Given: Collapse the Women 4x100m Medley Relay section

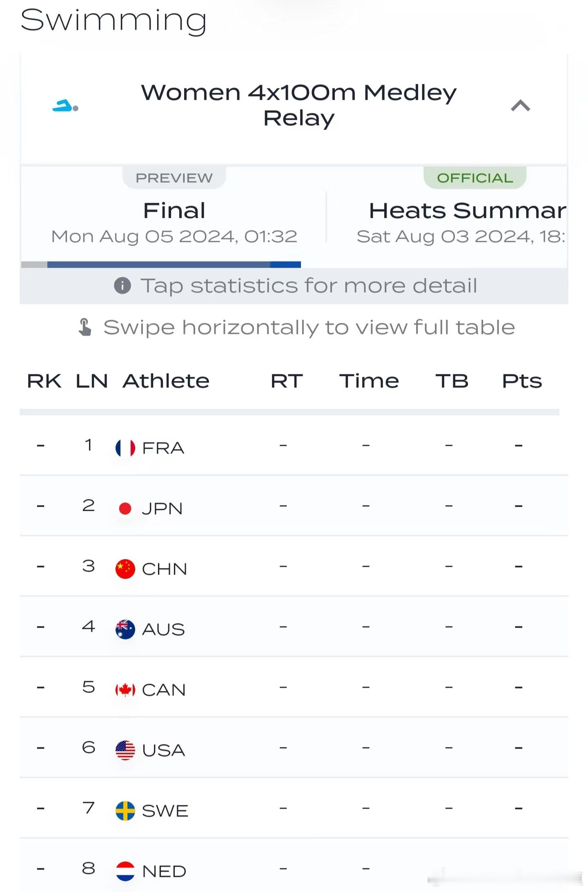Looking at the screenshot, I should coord(520,106).
